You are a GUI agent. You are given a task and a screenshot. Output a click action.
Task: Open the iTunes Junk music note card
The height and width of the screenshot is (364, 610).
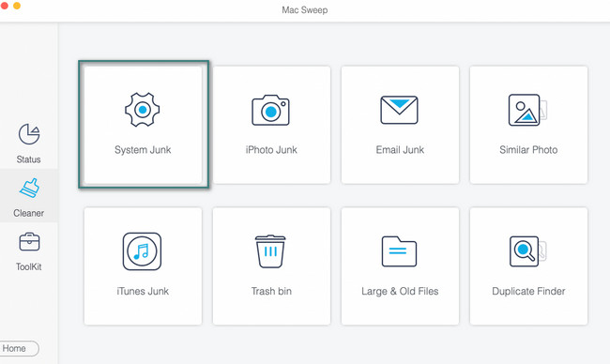click(x=143, y=266)
